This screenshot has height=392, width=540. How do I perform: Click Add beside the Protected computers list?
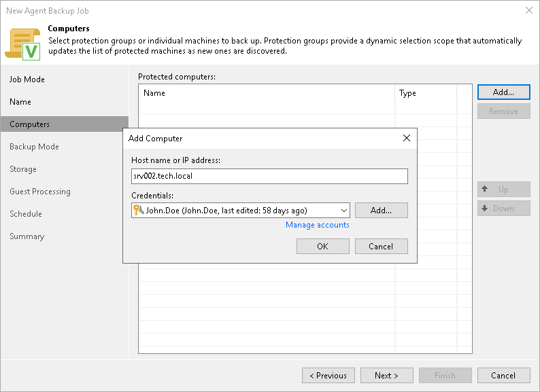[x=503, y=92]
